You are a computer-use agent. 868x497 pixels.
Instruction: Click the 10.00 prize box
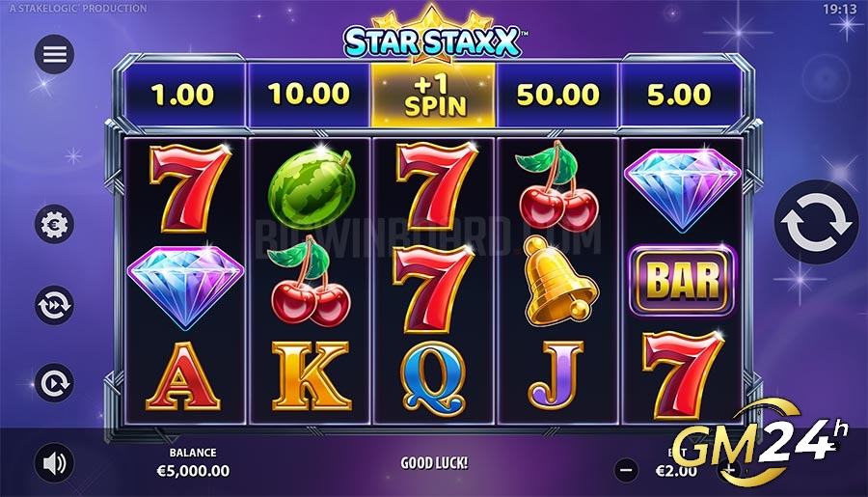(x=309, y=96)
